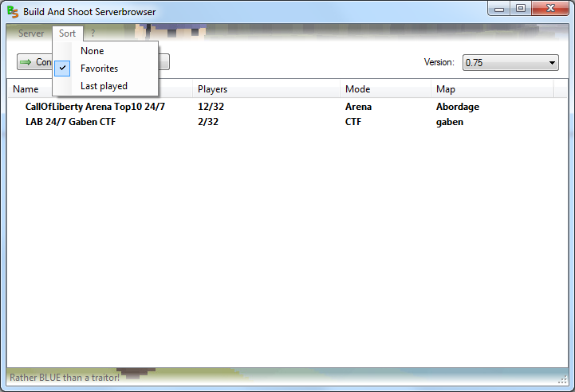Viewport: 575px width, 392px height.
Task: Select None in the Sort menu
Action: pos(92,51)
